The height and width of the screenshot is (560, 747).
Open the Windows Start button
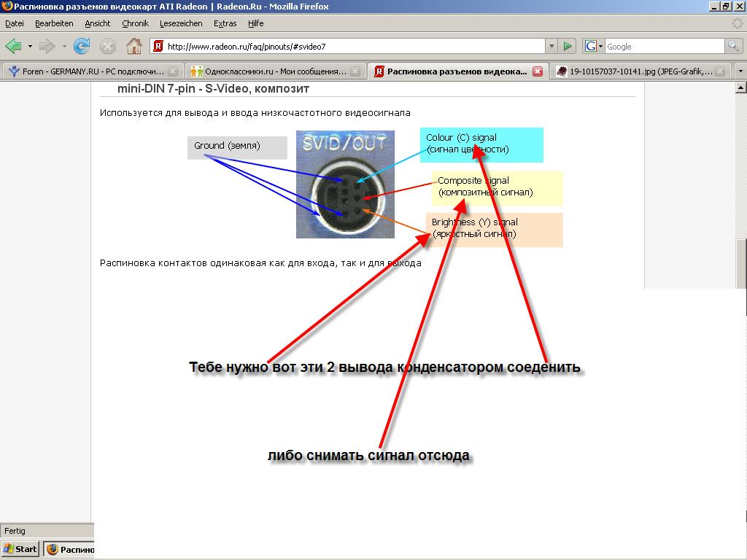(20, 549)
